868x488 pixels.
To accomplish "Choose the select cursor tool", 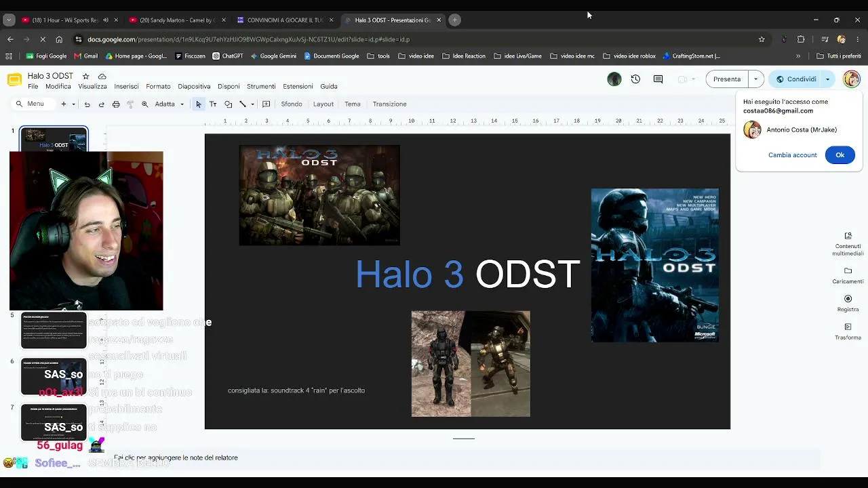I will tap(198, 104).
